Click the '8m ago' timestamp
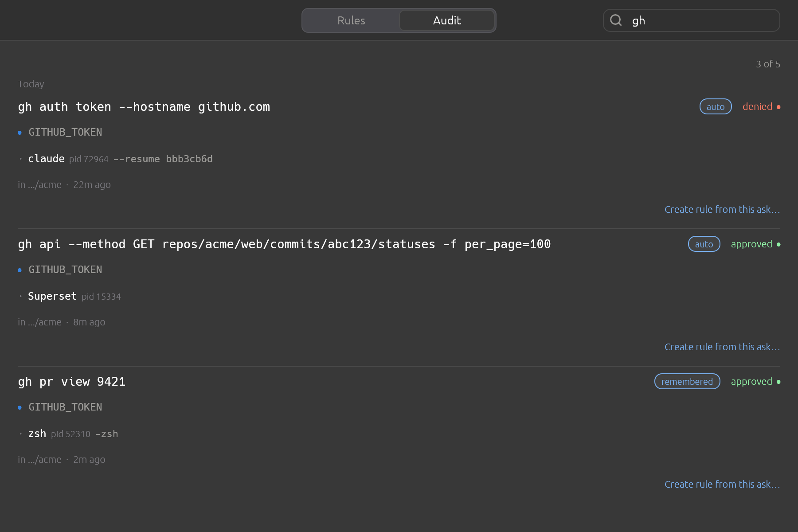Viewport: 798px width, 532px height. (x=89, y=322)
